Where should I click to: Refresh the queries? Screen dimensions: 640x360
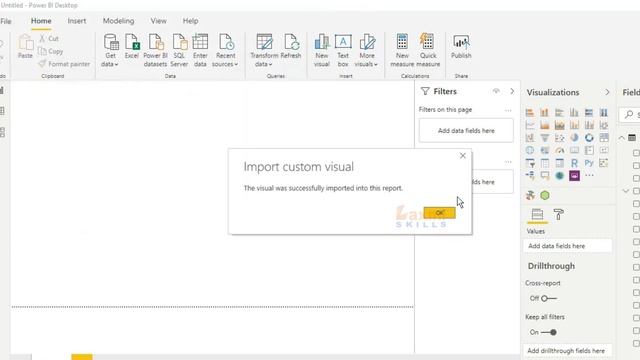[x=291, y=46]
